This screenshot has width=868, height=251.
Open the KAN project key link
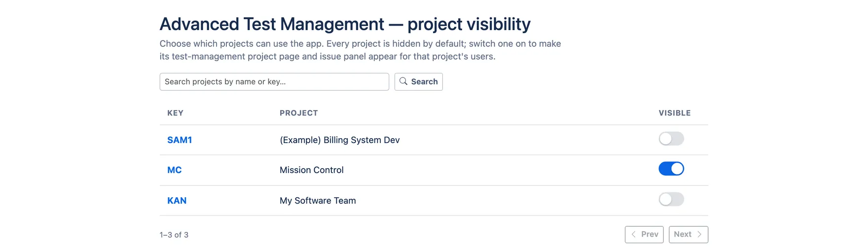[177, 201]
